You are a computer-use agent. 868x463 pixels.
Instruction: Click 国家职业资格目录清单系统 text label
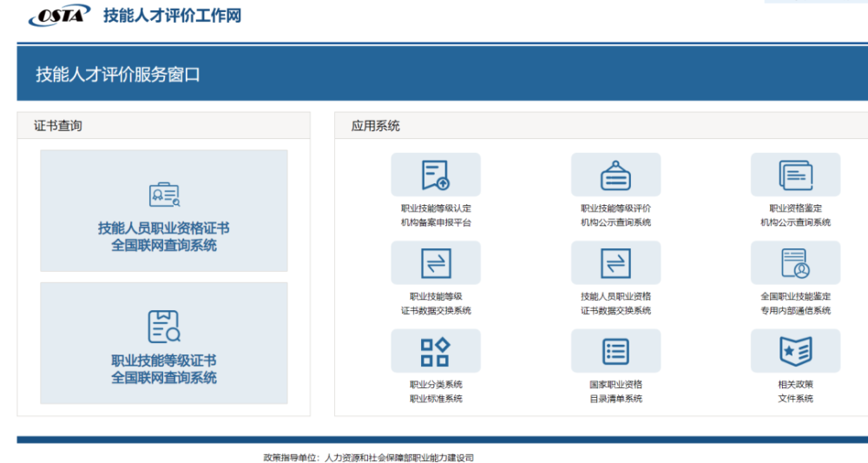(x=615, y=392)
